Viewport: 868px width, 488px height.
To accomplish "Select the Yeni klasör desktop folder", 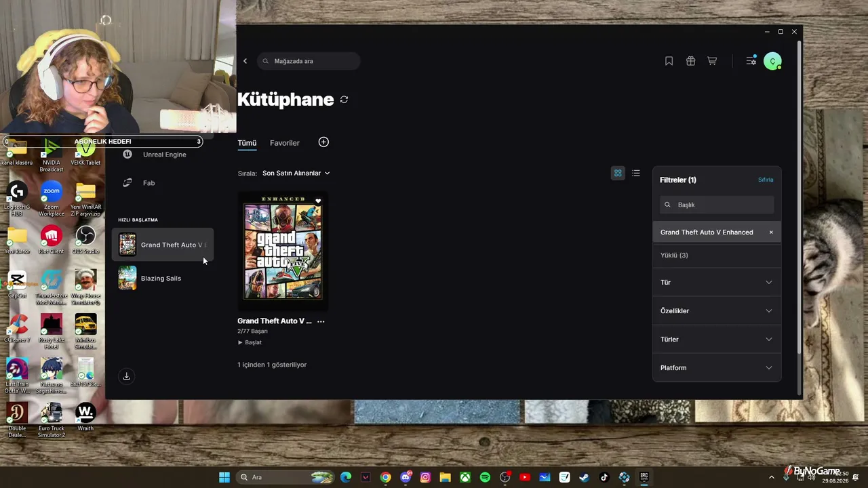I will [x=17, y=240].
